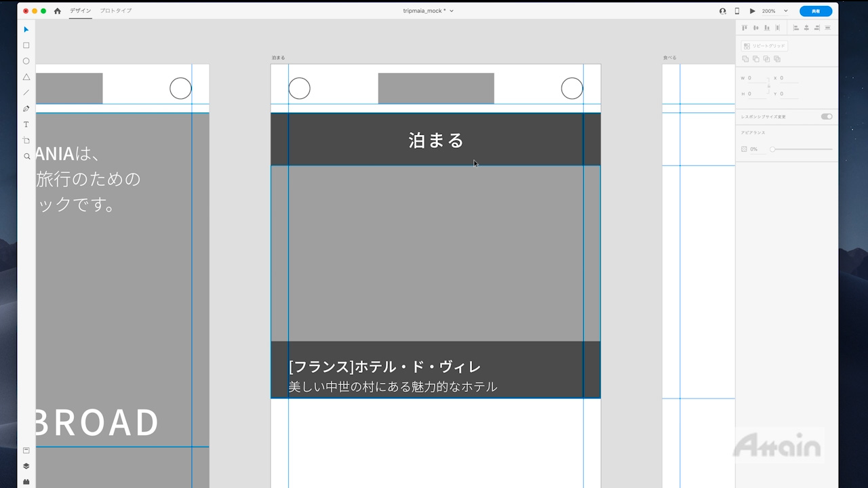Select the Text tool

26,125
